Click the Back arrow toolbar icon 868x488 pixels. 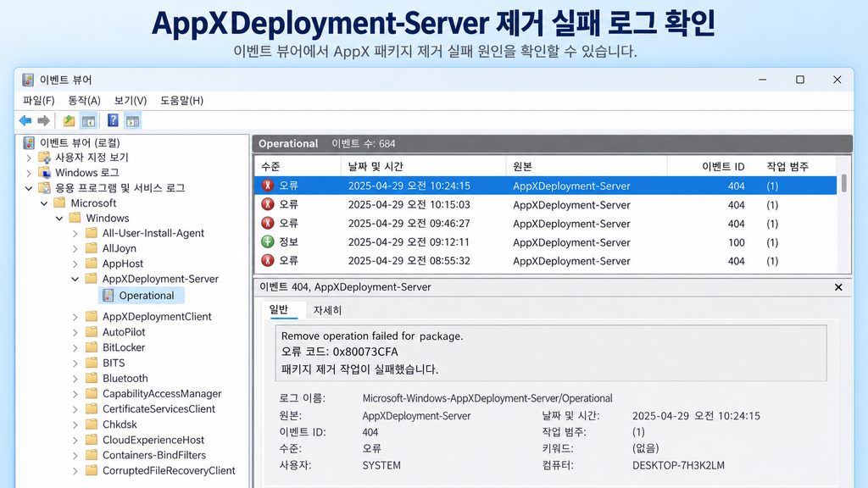pos(25,120)
